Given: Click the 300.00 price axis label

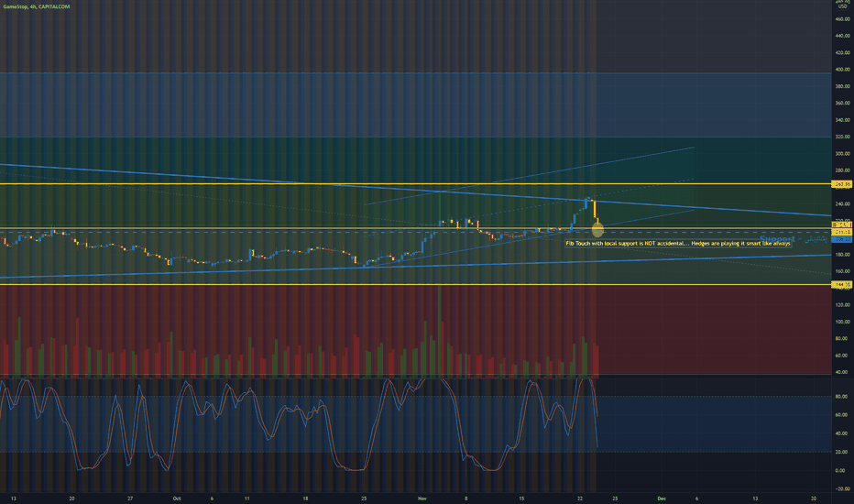Looking at the screenshot, I should (x=842, y=154).
